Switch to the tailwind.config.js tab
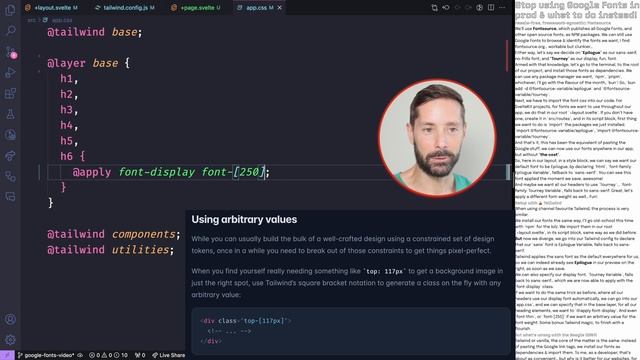 pos(125,7)
